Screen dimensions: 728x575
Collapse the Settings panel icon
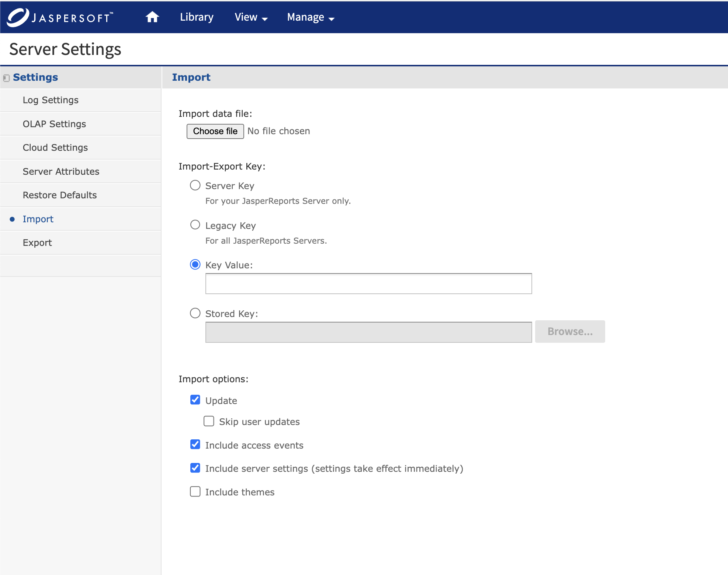pos(6,78)
